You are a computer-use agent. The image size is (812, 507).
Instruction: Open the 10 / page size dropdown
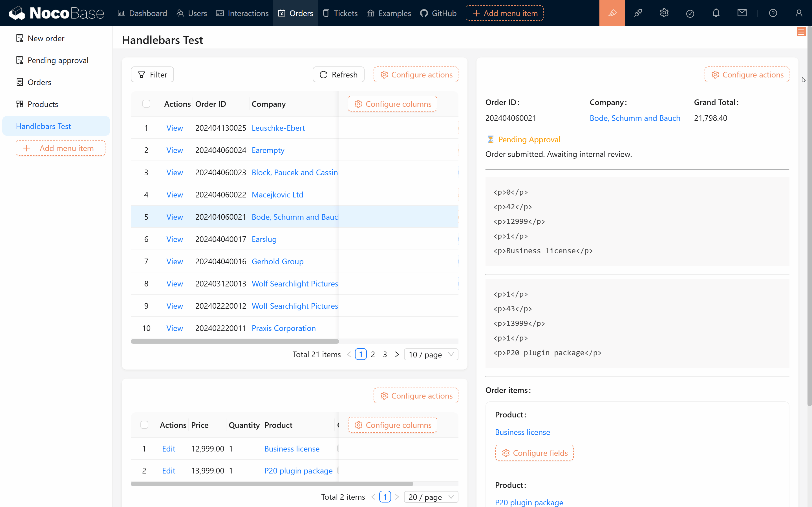click(431, 354)
